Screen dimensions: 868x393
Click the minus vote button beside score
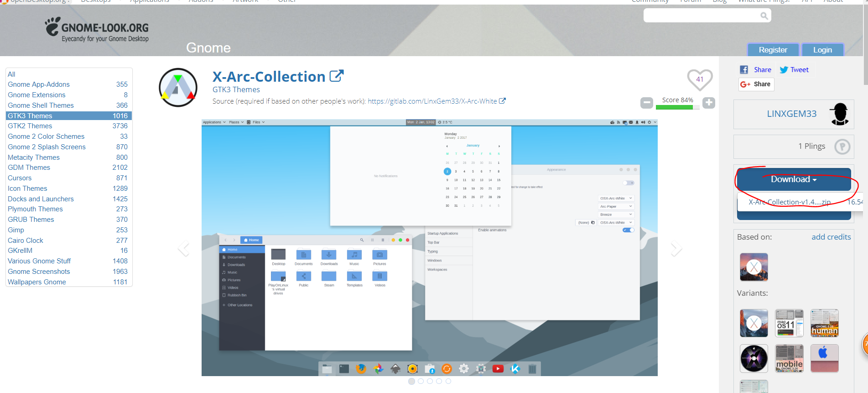click(x=646, y=103)
